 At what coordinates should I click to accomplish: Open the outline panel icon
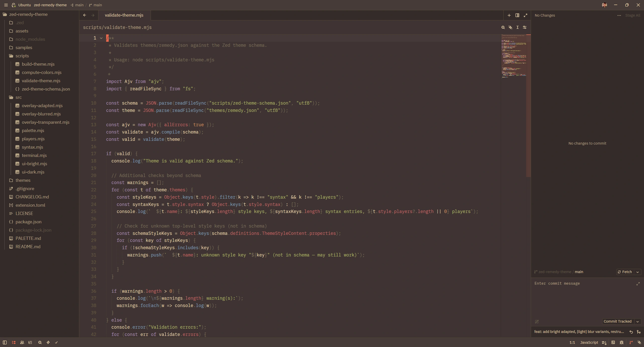pyautogui.click(x=30, y=342)
